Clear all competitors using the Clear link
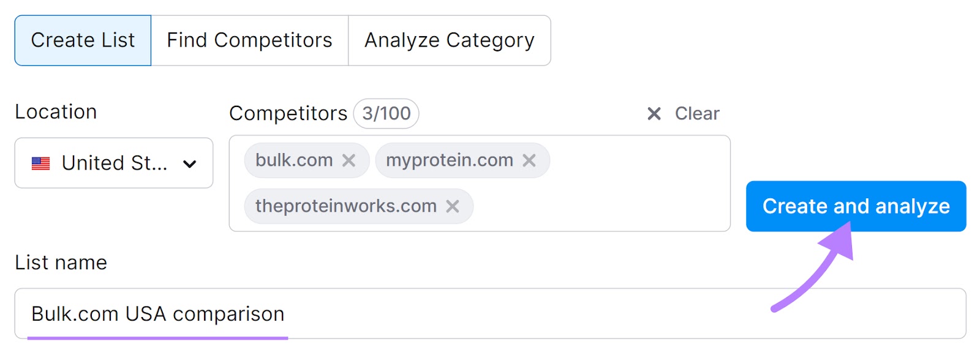 pyautogui.click(x=696, y=113)
